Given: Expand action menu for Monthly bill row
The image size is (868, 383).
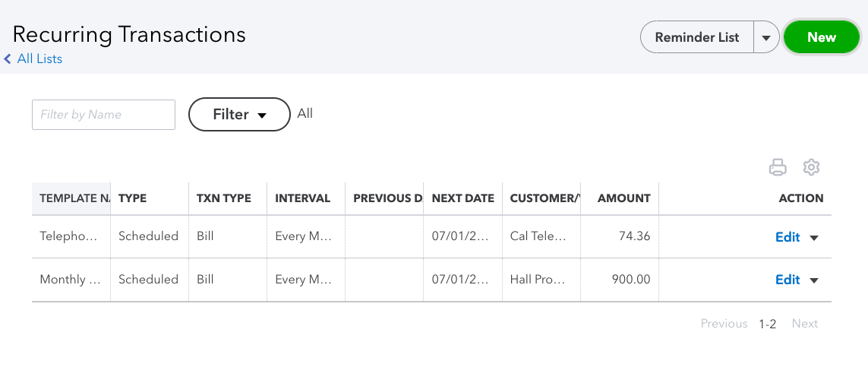Looking at the screenshot, I should click(814, 280).
